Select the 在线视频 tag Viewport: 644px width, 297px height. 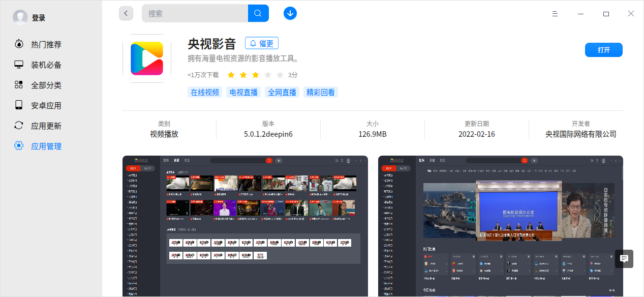pos(205,92)
